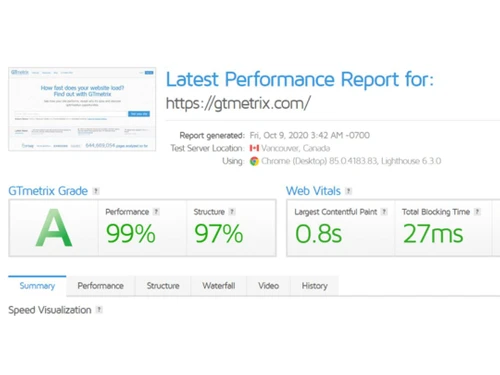Switch to the Performance tab
The image size is (500, 375).
point(101,286)
